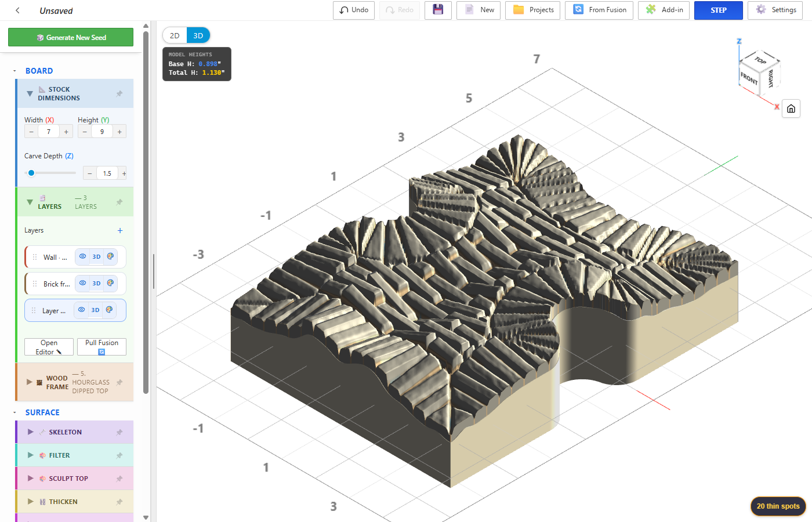
Task: Hide the Wall layer using eye icon
Action: 83,256
